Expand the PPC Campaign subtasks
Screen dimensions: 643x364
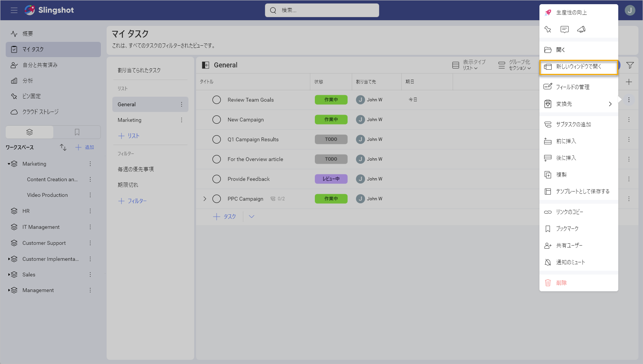coord(205,199)
